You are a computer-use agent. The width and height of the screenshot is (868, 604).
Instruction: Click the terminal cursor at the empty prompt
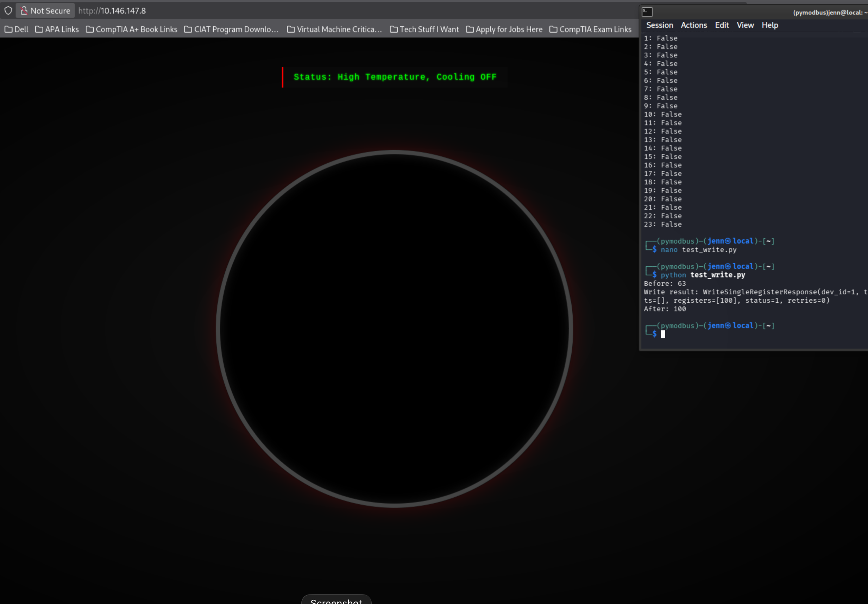point(663,334)
